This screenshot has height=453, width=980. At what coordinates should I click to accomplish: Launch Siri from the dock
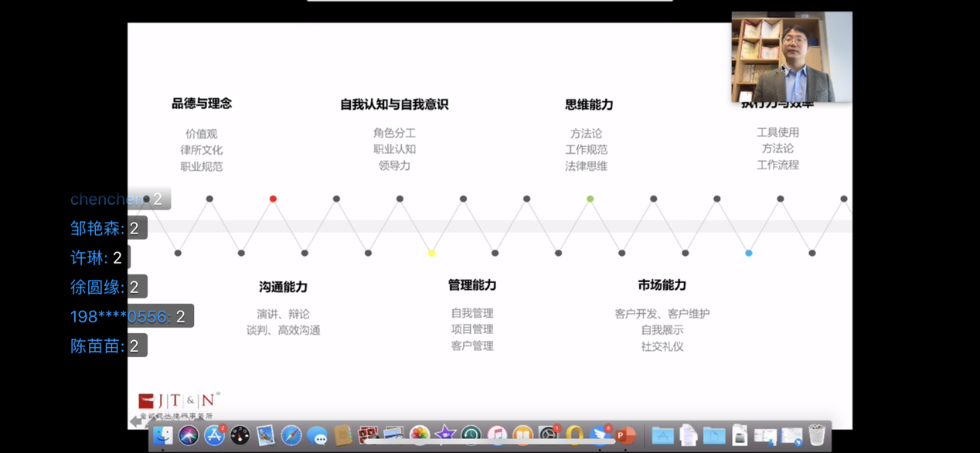tap(189, 436)
